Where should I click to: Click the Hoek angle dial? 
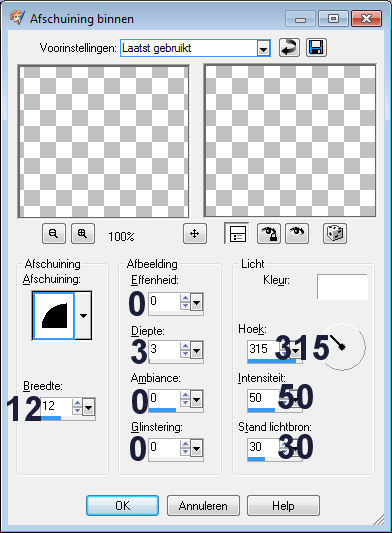[x=344, y=347]
